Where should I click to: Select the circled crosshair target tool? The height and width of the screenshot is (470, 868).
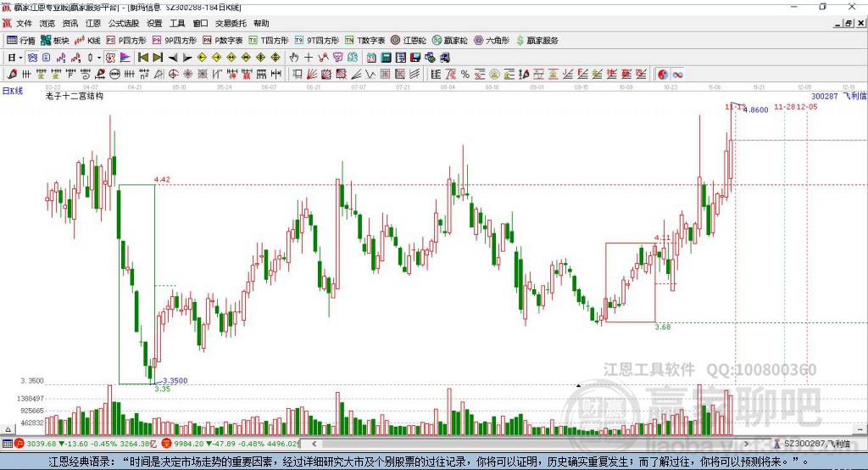coord(173,75)
